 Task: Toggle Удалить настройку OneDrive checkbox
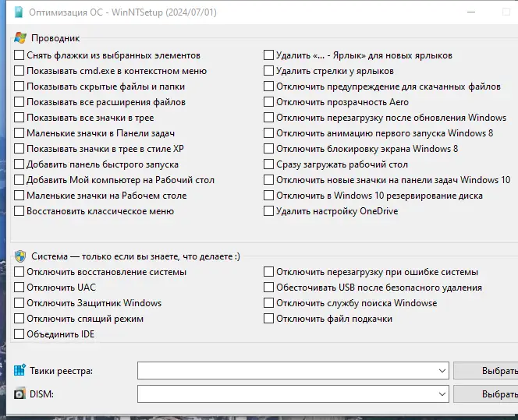(269, 211)
